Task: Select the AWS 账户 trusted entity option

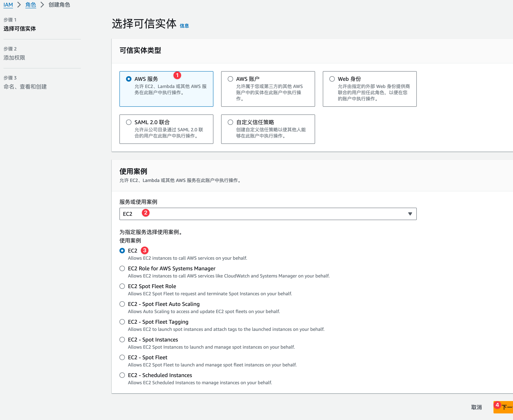Action: (x=230, y=79)
